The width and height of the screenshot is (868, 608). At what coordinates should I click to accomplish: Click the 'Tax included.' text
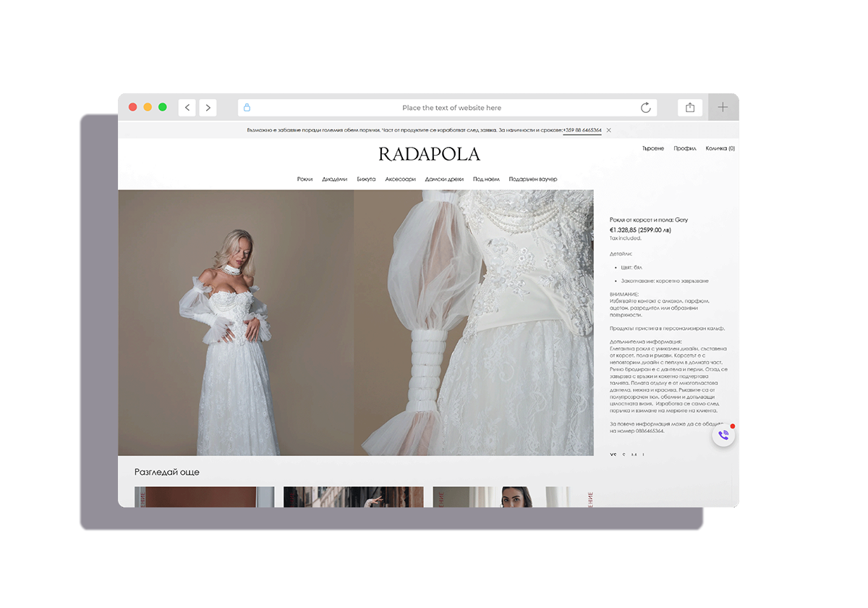click(x=625, y=238)
